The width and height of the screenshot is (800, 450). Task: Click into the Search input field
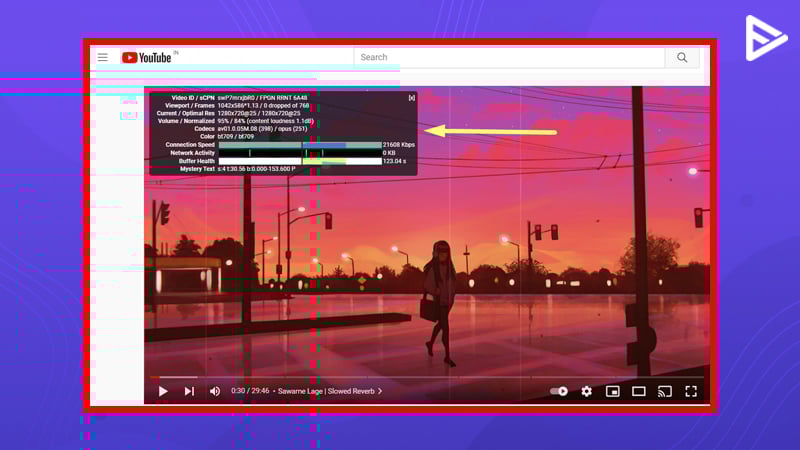click(x=509, y=57)
